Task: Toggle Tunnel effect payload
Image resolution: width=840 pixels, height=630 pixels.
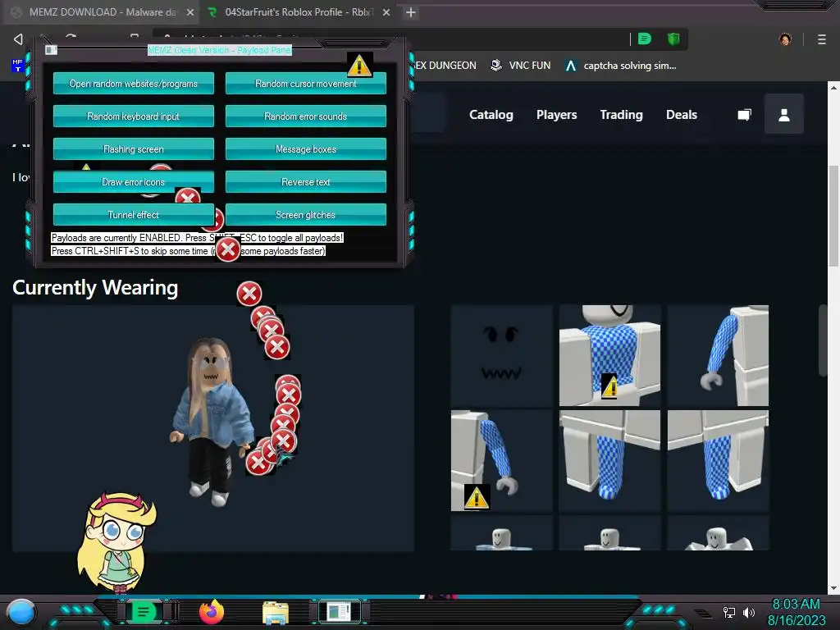Action: [x=134, y=214]
